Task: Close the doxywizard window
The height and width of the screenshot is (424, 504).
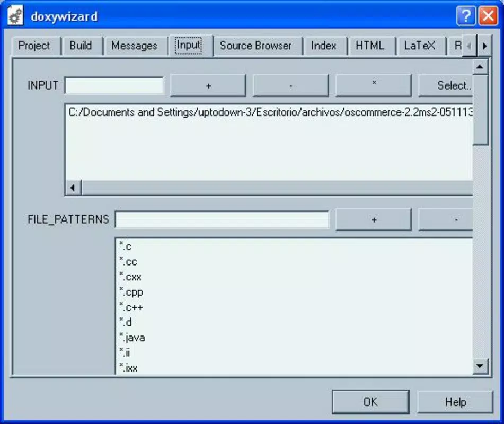Action: tap(488, 15)
